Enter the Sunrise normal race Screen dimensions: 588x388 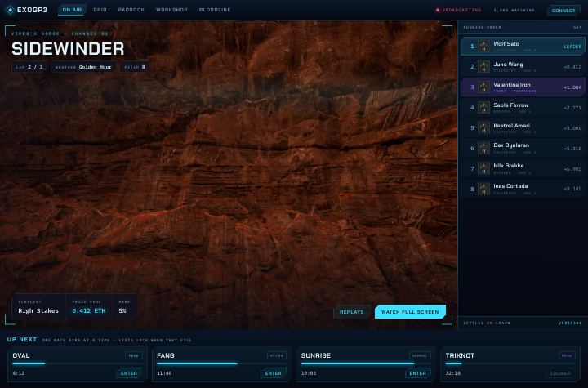417,373
